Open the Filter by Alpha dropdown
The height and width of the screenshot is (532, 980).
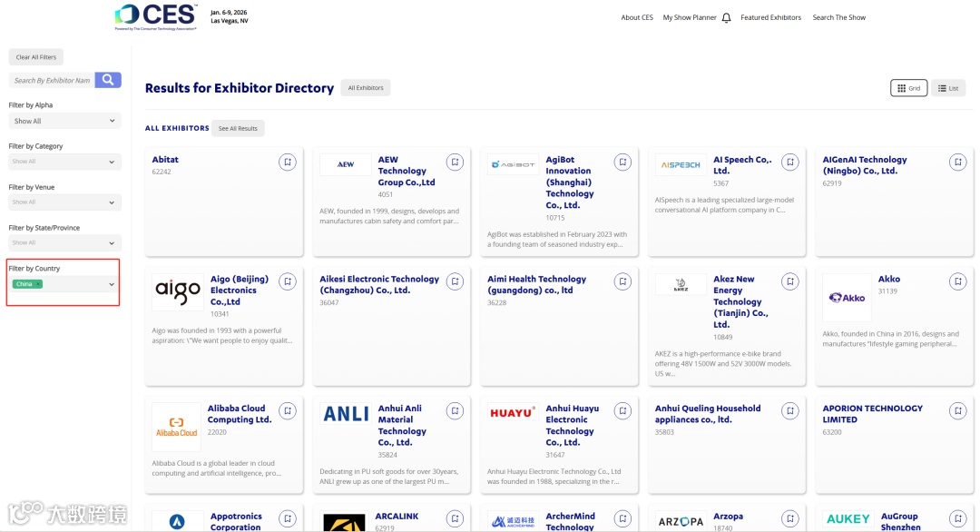pyautogui.click(x=64, y=121)
